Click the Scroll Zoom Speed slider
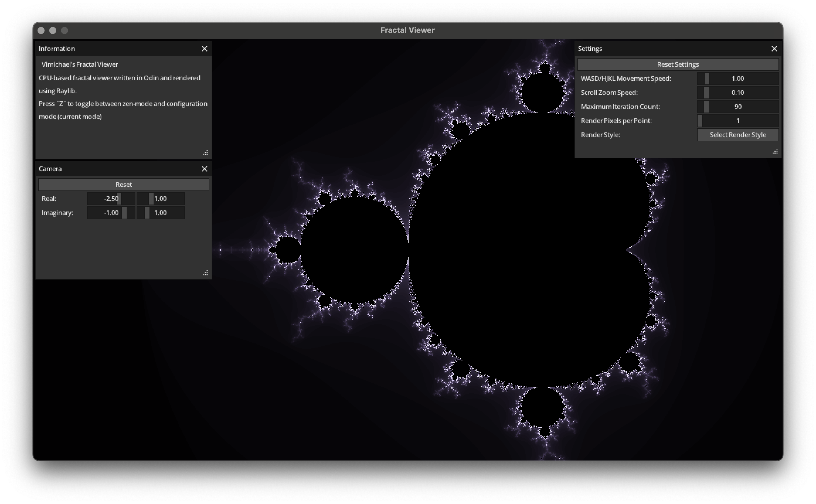816x504 pixels. (738, 92)
